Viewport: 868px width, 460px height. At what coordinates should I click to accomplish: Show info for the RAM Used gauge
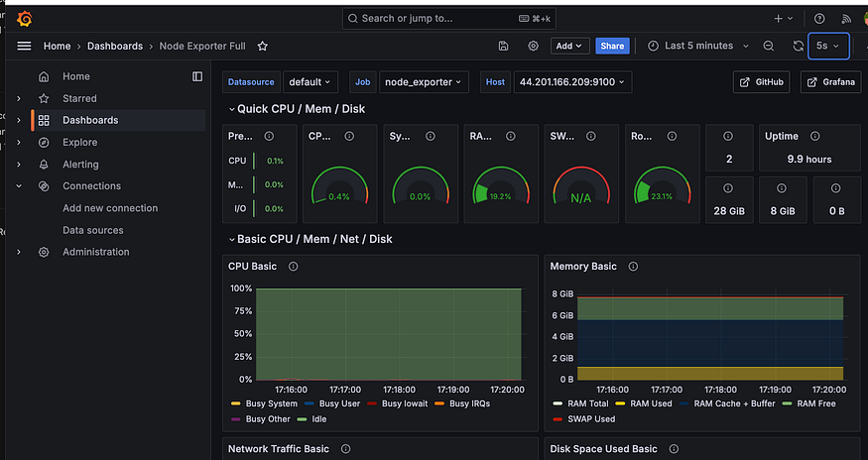(x=511, y=136)
